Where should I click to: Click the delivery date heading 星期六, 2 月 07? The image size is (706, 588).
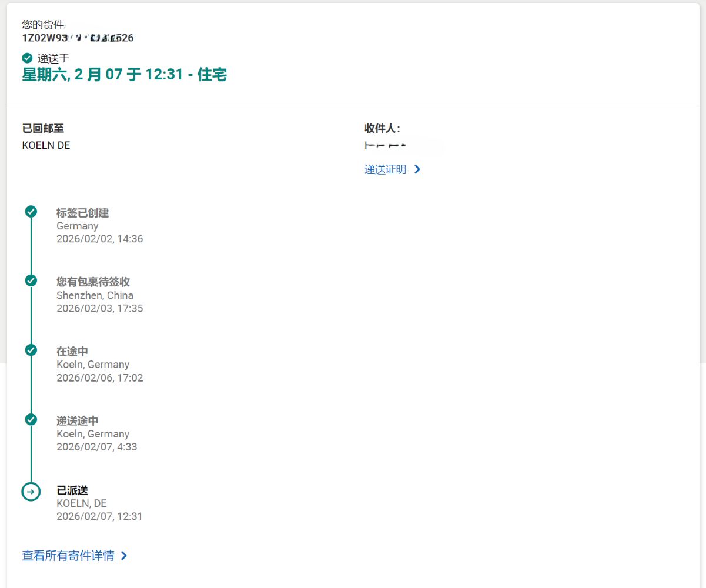[x=124, y=75]
